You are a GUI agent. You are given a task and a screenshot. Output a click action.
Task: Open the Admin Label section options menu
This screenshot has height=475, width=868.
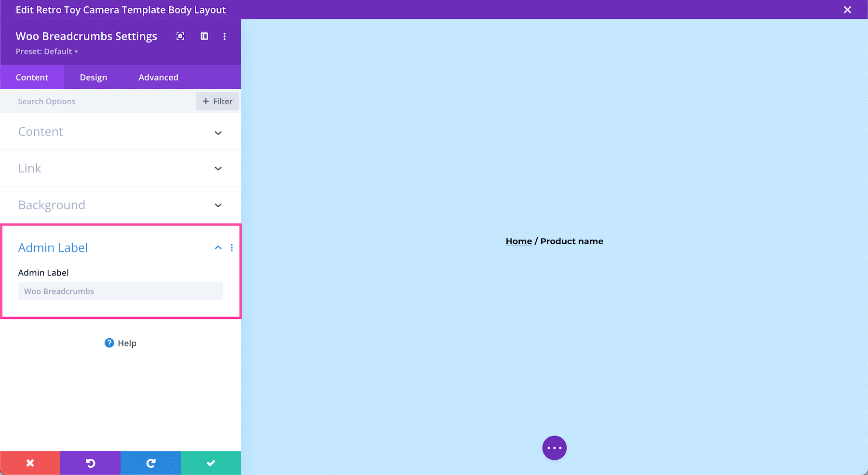coord(232,248)
